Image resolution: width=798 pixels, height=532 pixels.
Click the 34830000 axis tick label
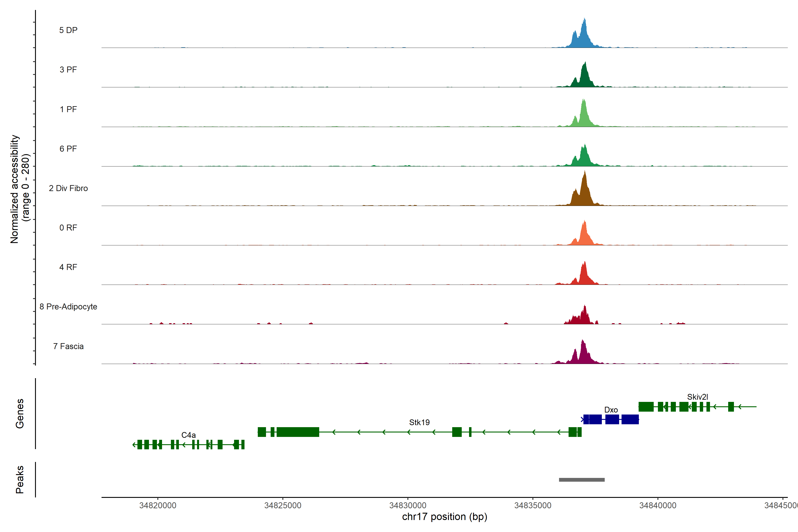[408, 506]
